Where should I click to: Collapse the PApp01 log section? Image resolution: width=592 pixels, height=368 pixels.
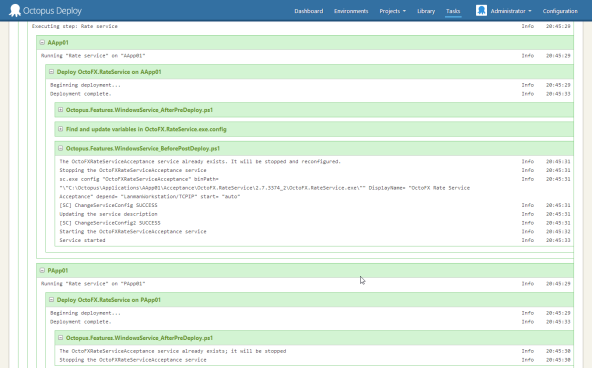tap(42, 271)
